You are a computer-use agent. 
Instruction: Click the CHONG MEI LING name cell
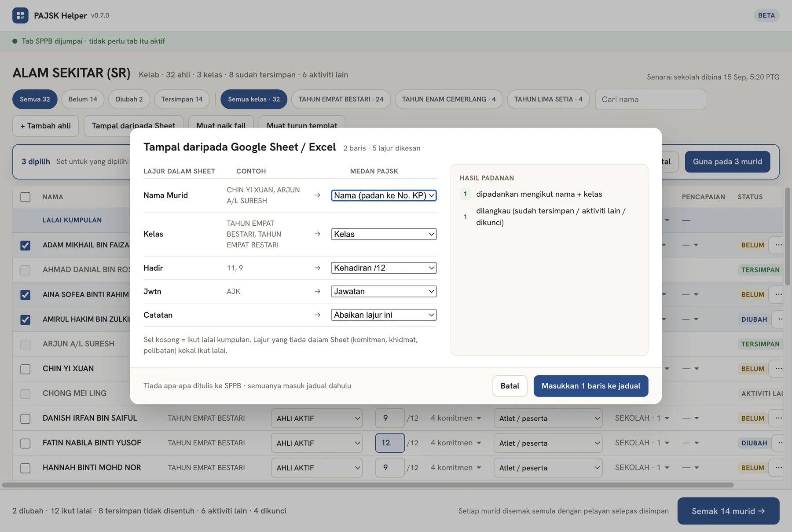pos(74,393)
